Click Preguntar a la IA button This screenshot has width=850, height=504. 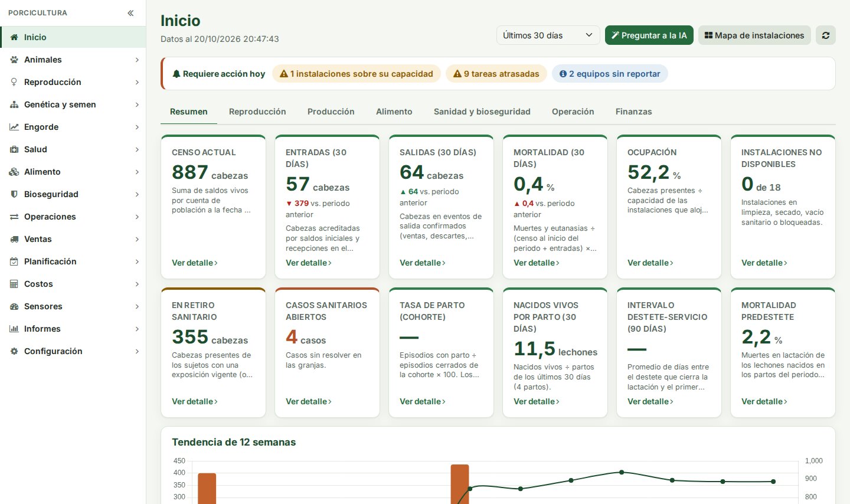click(649, 35)
